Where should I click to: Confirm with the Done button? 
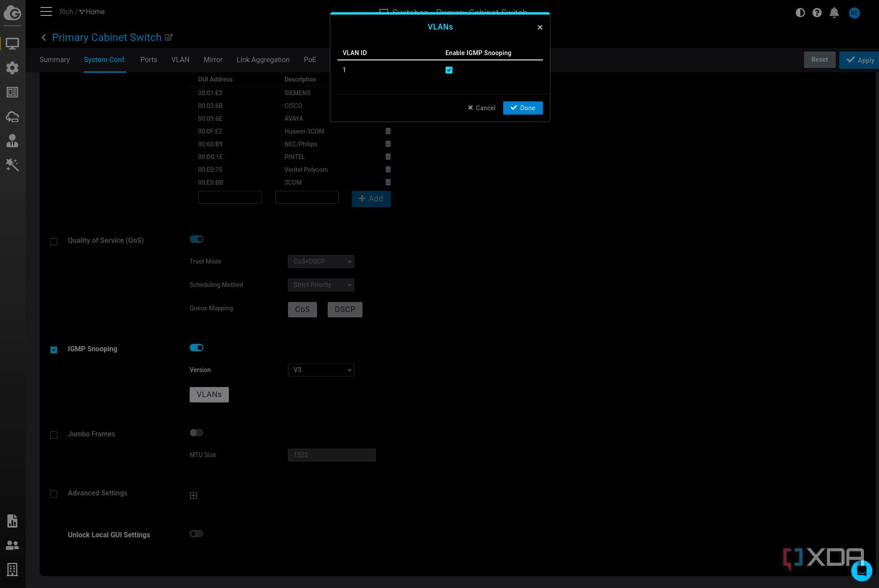tap(523, 108)
